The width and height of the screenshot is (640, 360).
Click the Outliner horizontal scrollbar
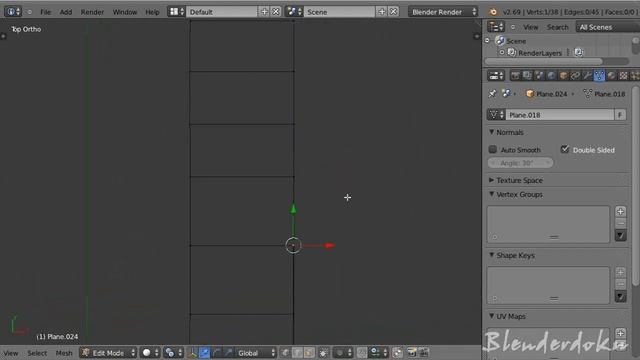point(543,61)
